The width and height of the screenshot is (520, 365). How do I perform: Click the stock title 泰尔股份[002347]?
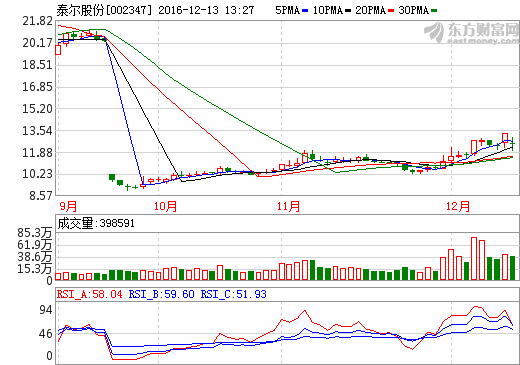pos(104,10)
